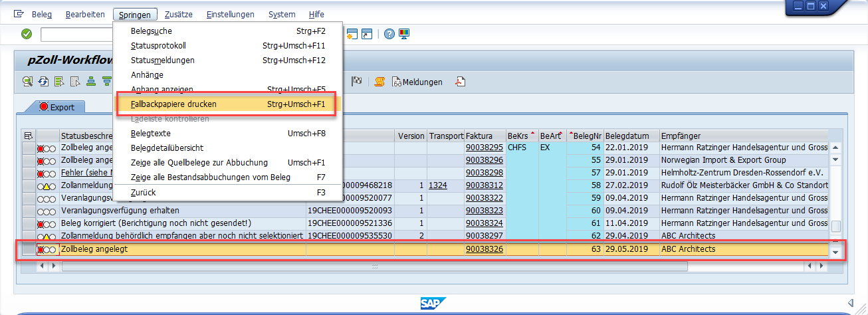This screenshot has height=315, width=868.
Task: Click the traffic light icon of row 90038326
Action: pos(46,250)
